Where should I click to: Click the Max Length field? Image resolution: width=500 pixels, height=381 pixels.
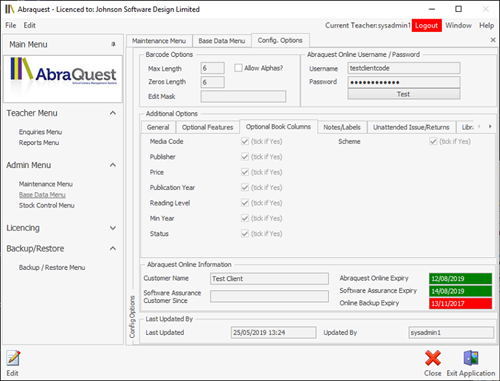(x=213, y=68)
